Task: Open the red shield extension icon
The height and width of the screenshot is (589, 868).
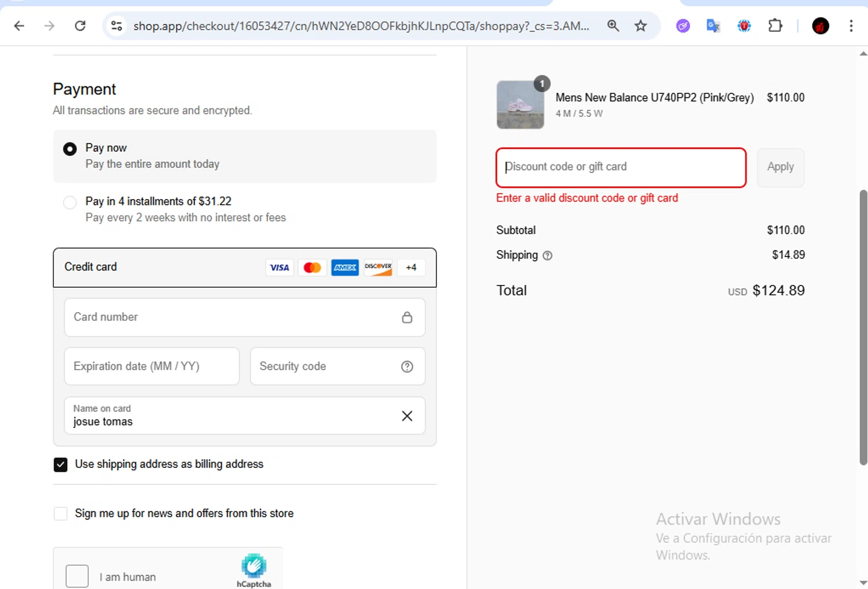Action: [x=744, y=25]
